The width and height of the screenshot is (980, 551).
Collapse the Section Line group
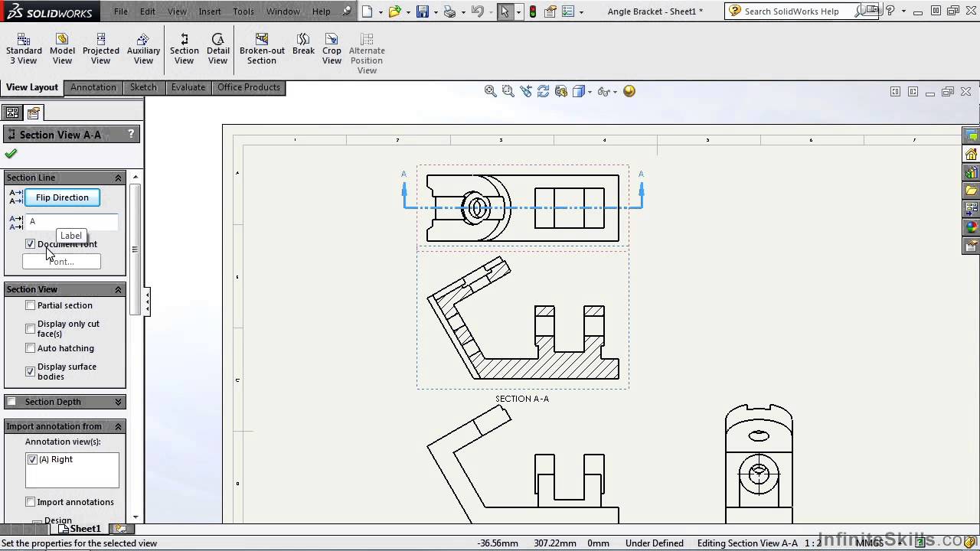[x=118, y=178]
